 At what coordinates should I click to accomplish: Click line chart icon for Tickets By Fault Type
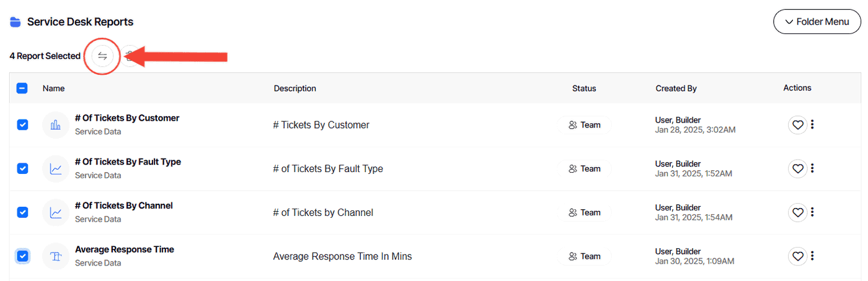56,169
